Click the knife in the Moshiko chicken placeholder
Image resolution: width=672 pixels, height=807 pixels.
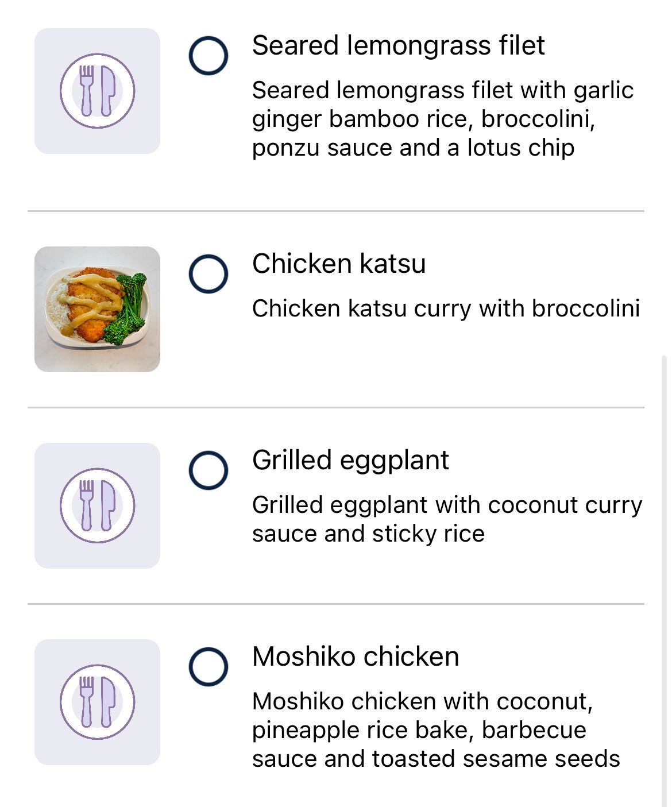point(108,702)
